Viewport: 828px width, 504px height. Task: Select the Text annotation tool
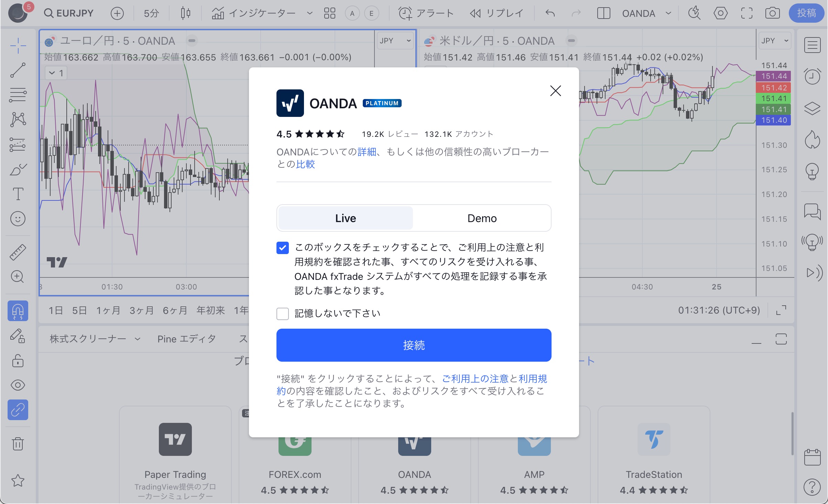[18, 194]
